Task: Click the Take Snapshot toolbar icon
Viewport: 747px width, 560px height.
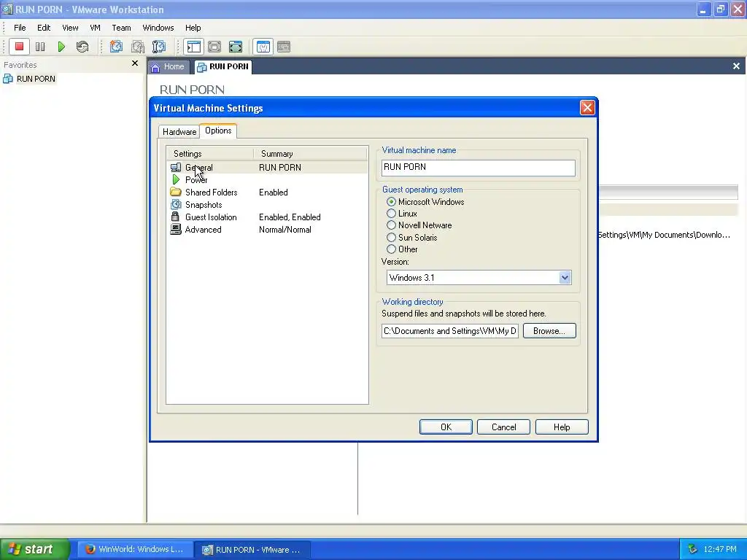Action: (116, 47)
